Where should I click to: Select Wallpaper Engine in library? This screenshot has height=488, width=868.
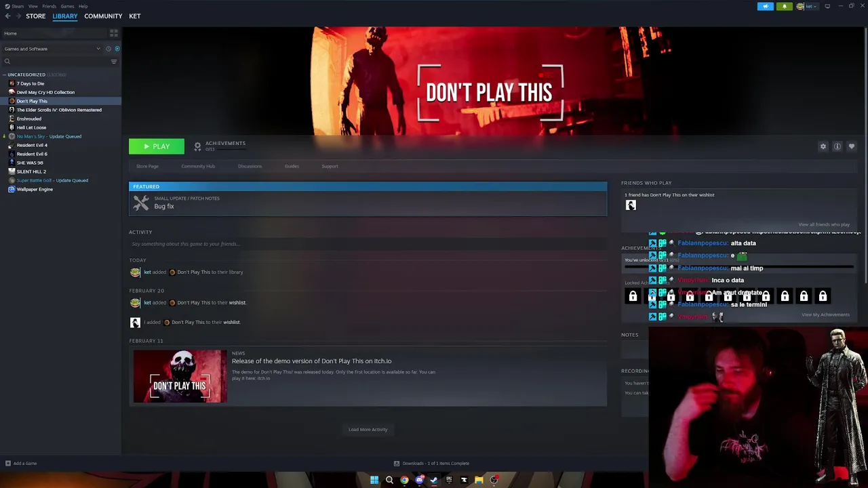pos(35,189)
